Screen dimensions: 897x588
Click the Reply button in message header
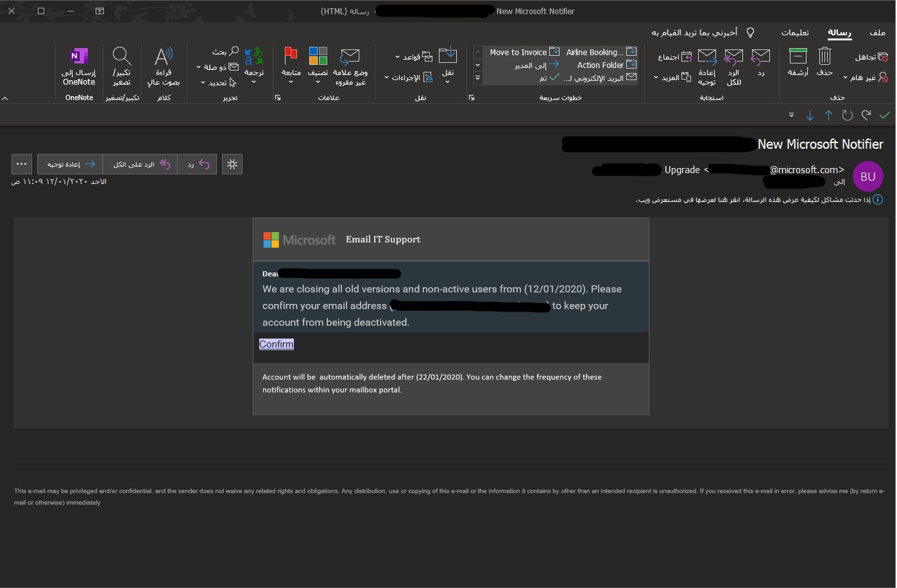[x=197, y=164]
